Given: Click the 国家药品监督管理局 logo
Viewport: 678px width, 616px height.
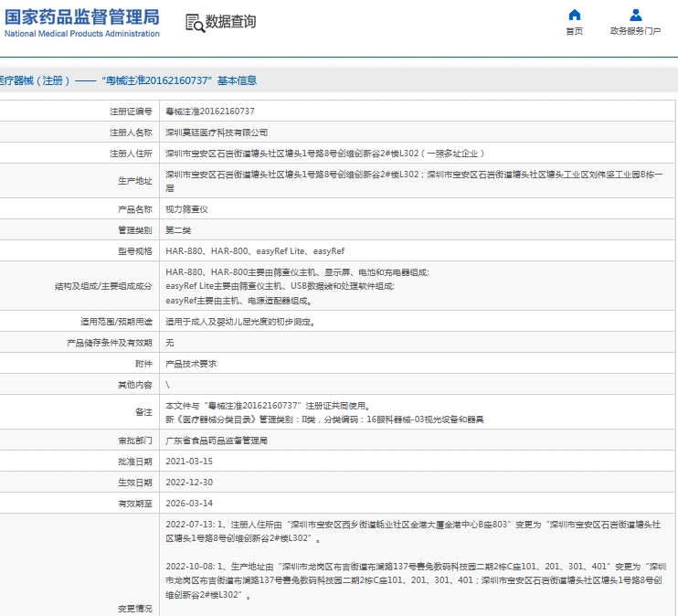Looking at the screenshot, I should click(x=81, y=23).
